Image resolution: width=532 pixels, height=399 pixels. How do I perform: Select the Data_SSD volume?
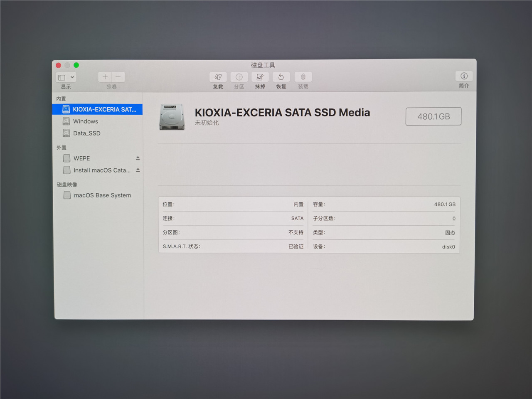86,133
